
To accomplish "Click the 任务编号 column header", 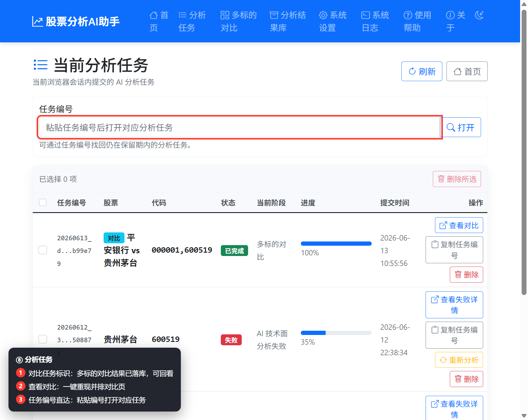I will (71, 203).
